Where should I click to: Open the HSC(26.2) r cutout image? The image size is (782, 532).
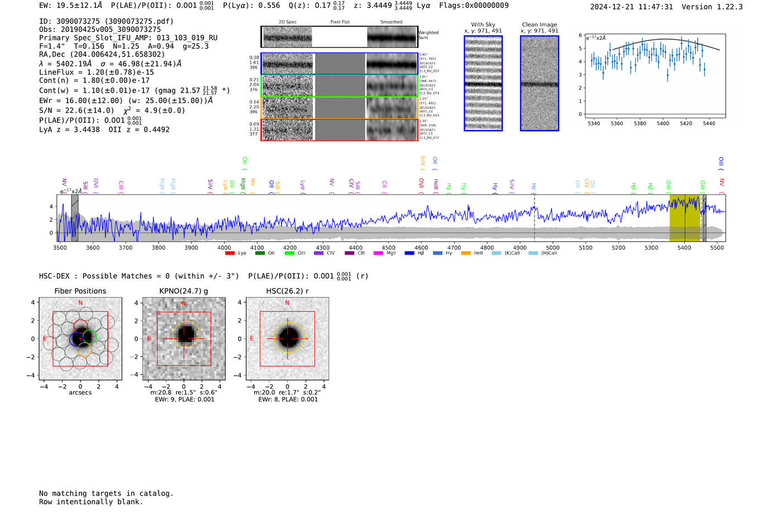pos(287,339)
